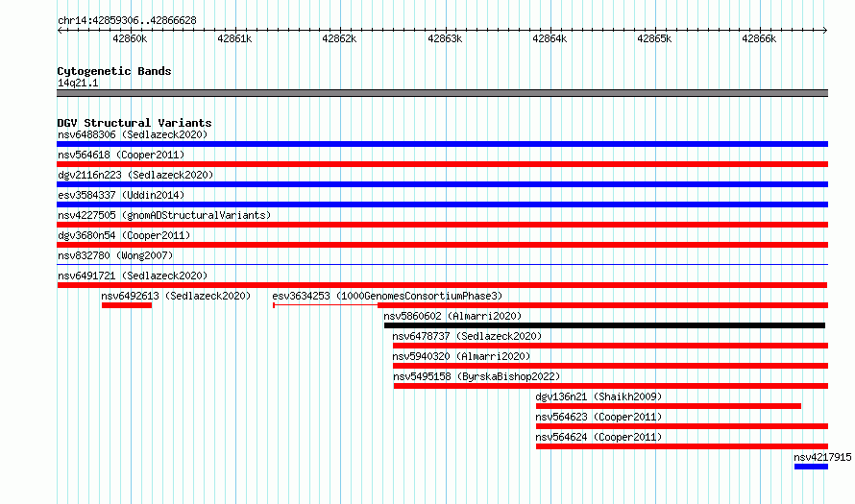Select the nsv4217915 label

(x=822, y=457)
